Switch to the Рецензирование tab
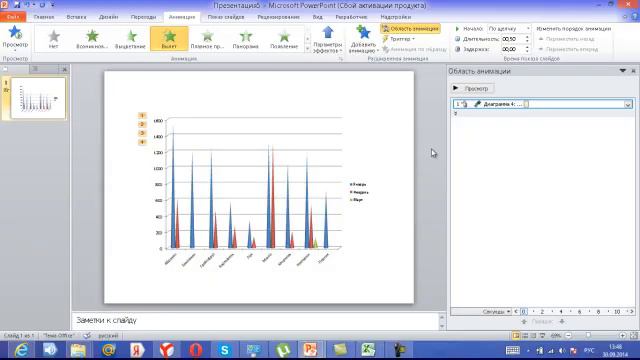 click(x=278, y=17)
